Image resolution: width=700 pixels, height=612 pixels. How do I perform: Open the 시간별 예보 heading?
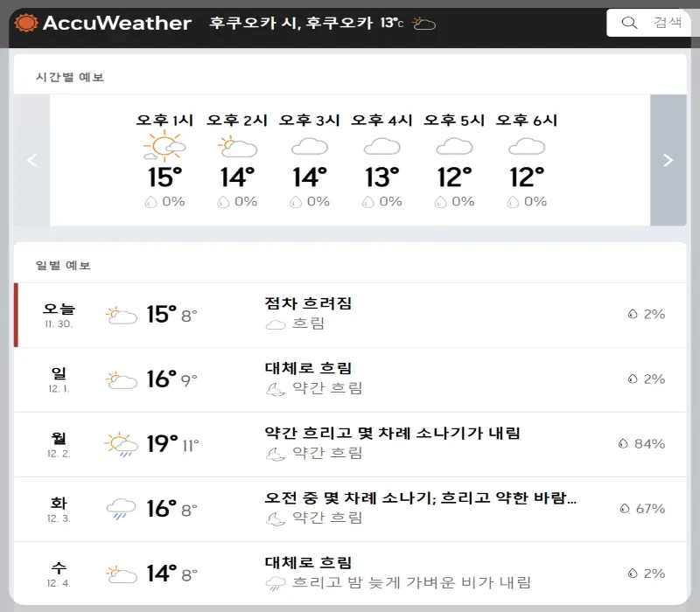[70, 77]
